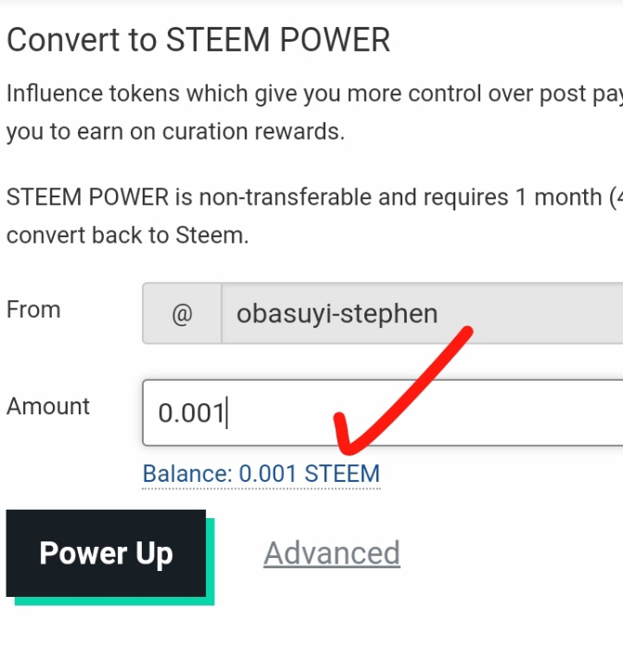The width and height of the screenshot is (623, 672).
Task: Click the Balance: 0.001 STEEM link
Action: [261, 474]
